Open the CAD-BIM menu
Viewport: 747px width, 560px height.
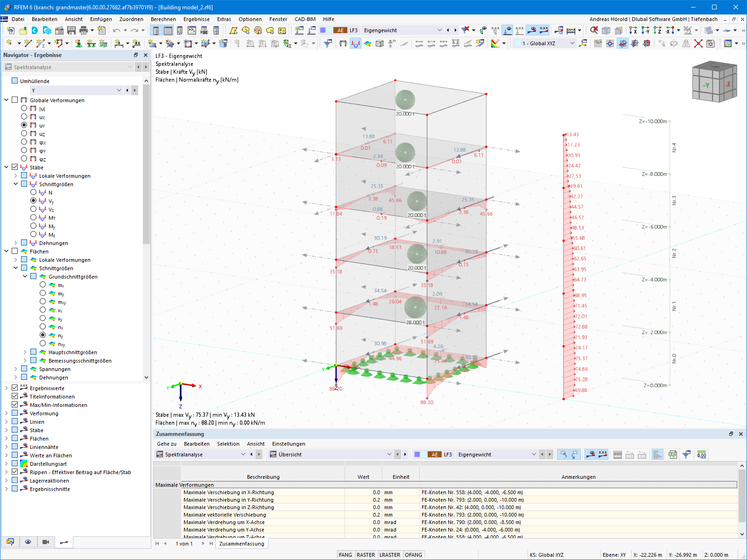(x=305, y=19)
